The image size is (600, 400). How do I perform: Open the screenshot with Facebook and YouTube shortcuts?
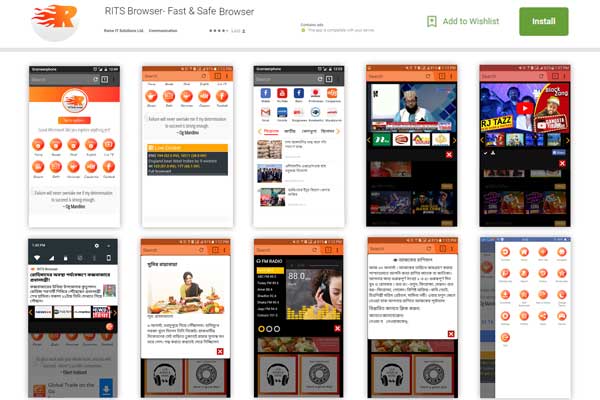pos(299,146)
